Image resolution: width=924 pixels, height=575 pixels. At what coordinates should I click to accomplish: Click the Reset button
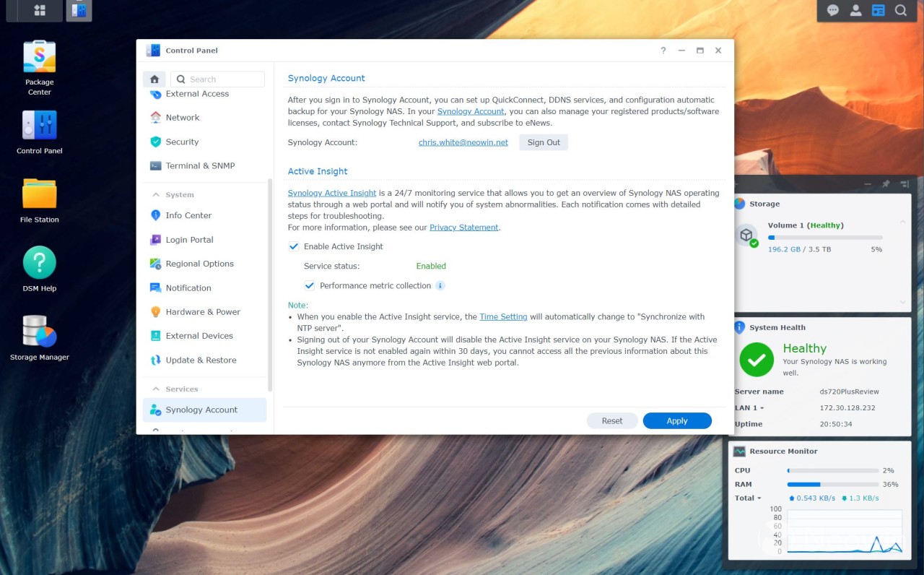tap(612, 421)
